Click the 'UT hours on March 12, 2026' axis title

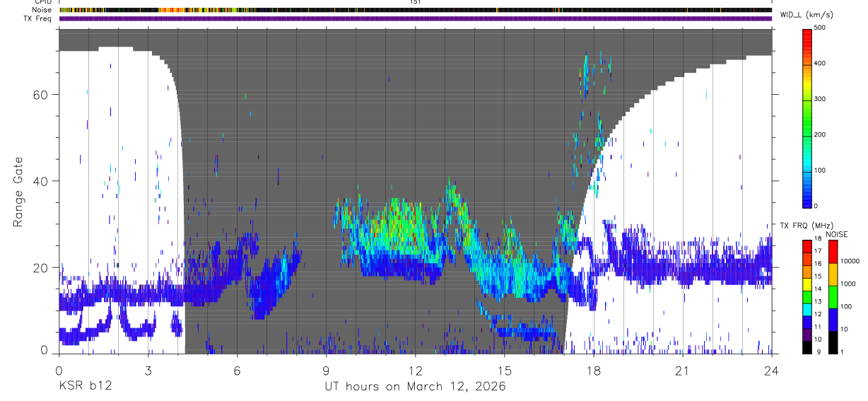[415, 387]
